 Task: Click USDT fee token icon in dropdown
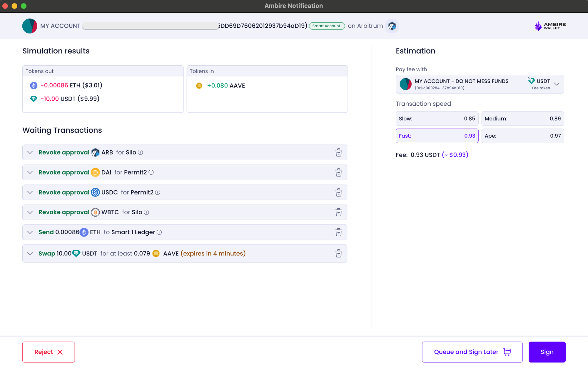[531, 81]
